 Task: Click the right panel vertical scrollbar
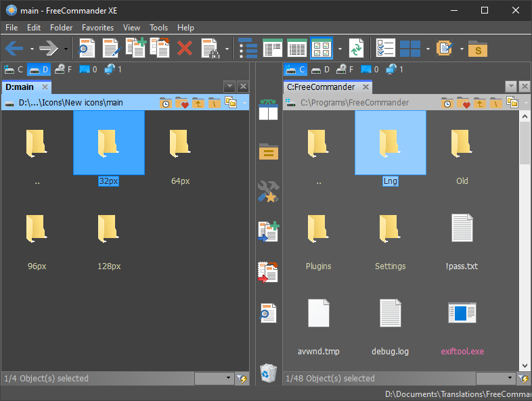pos(525,241)
